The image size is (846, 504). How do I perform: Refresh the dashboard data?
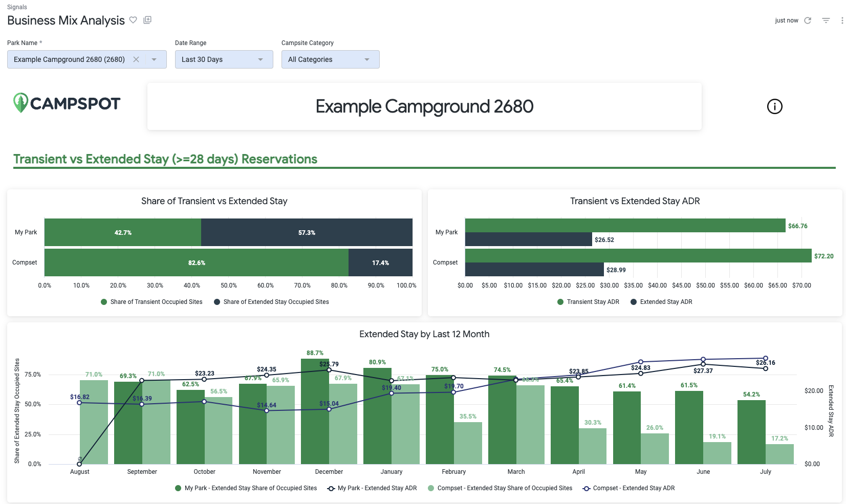click(808, 20)
